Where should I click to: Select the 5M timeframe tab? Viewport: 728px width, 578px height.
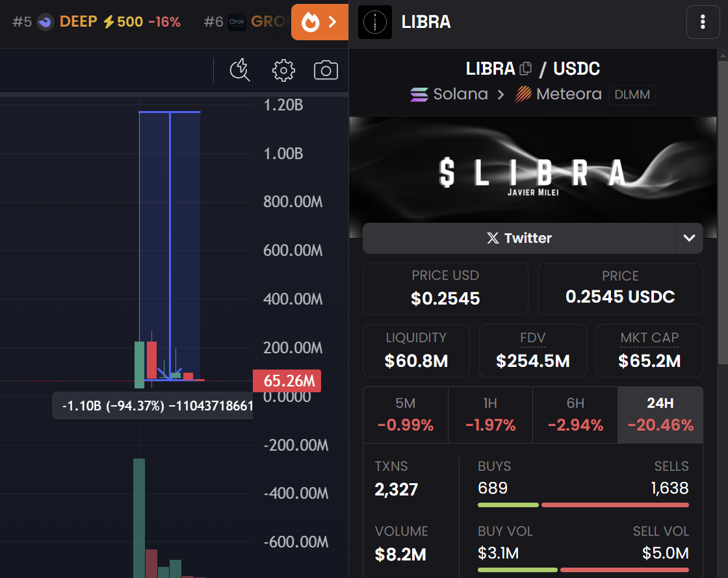[406, 415]
